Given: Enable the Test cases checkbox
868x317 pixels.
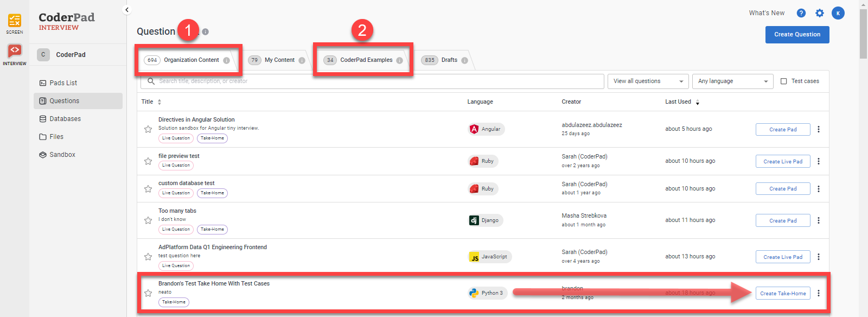Looking at the screenshot, I should [783, 81].
